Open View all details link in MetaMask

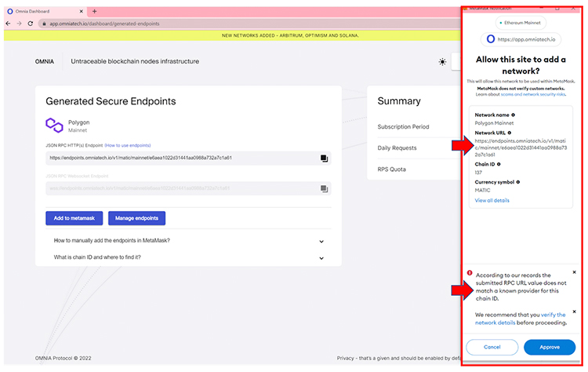click(492, 200)
